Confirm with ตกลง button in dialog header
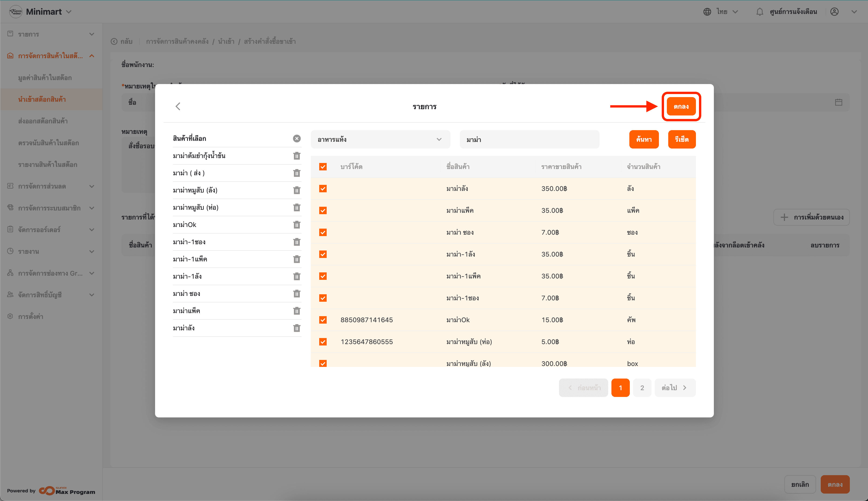The width and height of the screenshot is (868, 501). coord(681,106)
